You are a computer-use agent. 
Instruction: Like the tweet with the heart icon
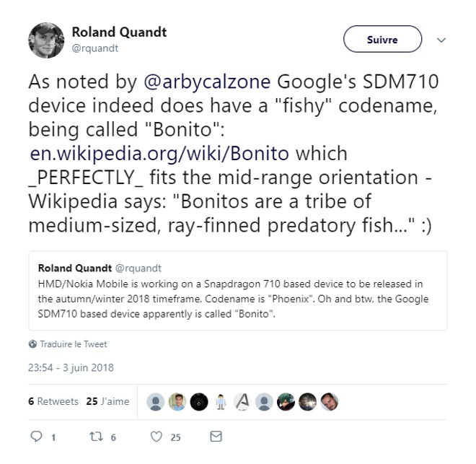coord(156,437)
